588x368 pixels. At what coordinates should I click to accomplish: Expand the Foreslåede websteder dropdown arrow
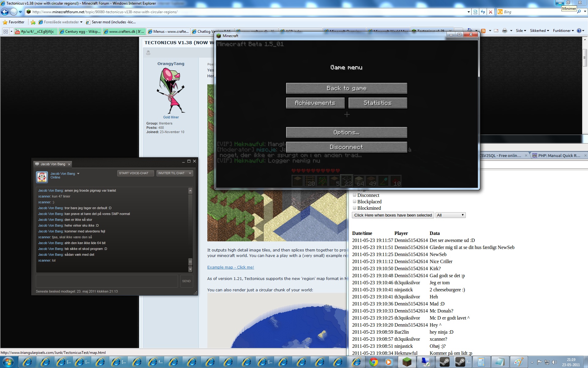pos(81,22)
